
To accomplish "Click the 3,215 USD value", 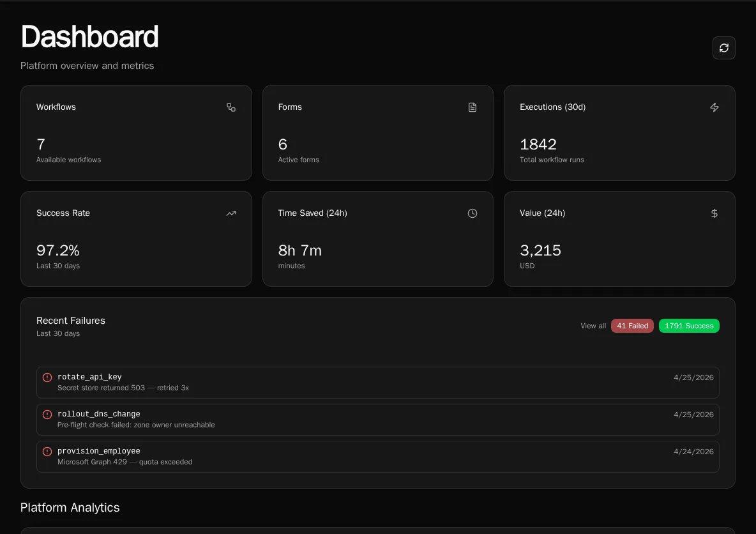I will 540,250.
